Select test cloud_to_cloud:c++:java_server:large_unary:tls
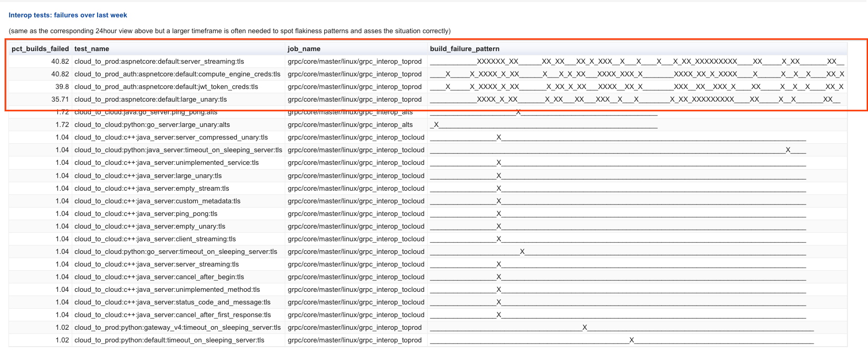 pyautogui.click(x=148, y=176)
